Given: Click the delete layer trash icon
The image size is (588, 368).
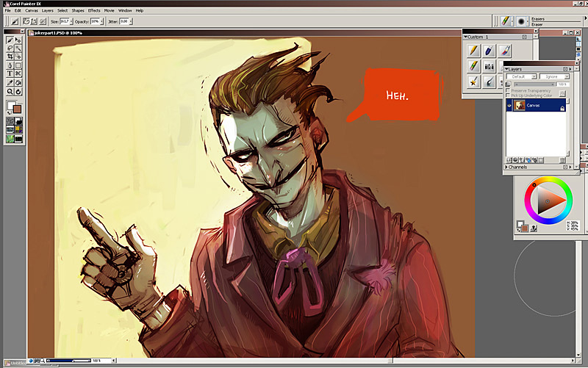Looking at the screenshot, I should [x=562, y=160].
